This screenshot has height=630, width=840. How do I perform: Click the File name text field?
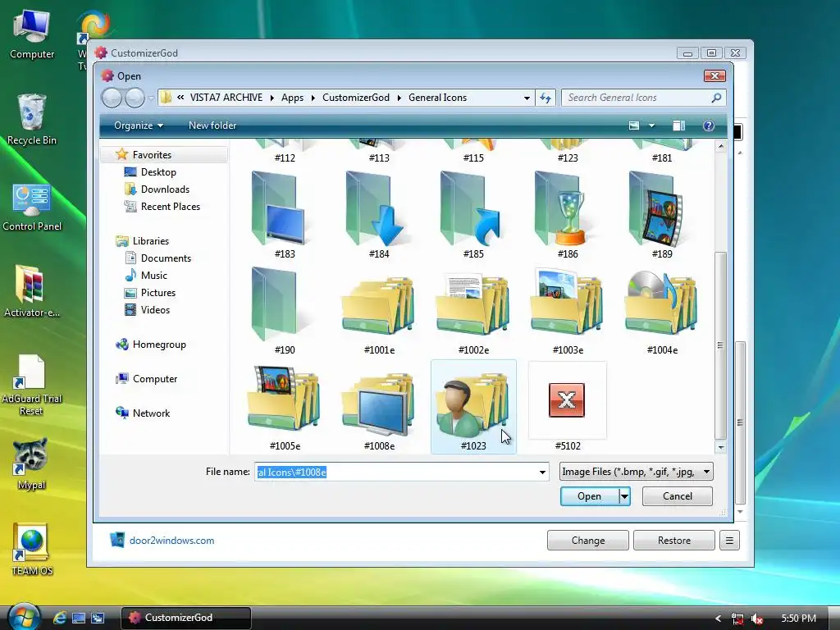395,472
